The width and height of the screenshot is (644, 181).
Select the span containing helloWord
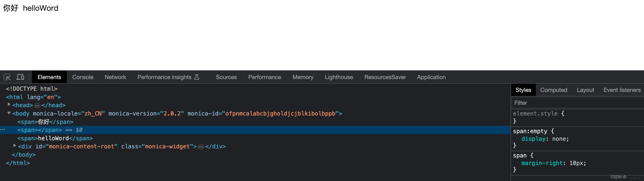click(55, 138)
